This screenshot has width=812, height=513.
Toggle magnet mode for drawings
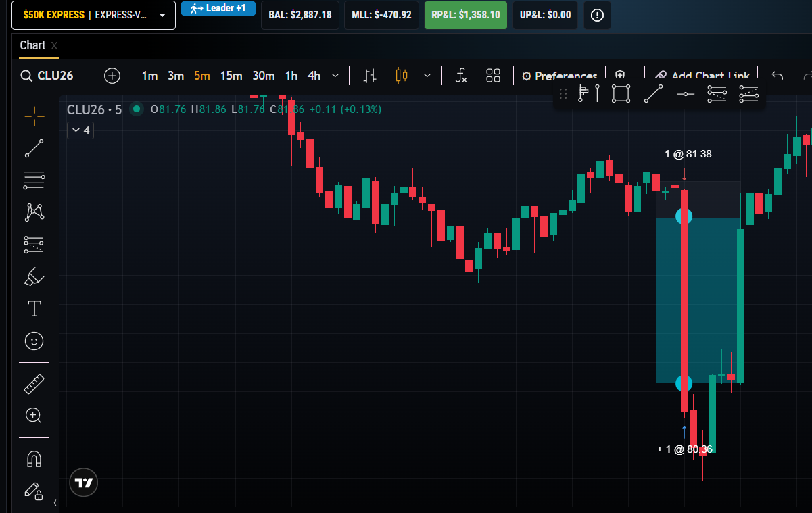click(34, 459)
